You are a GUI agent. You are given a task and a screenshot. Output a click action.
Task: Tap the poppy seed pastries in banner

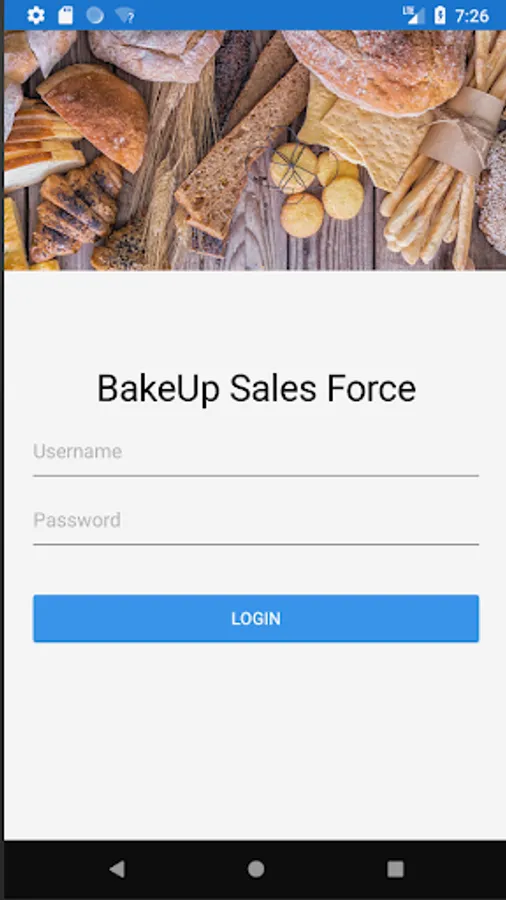(77, 210)
